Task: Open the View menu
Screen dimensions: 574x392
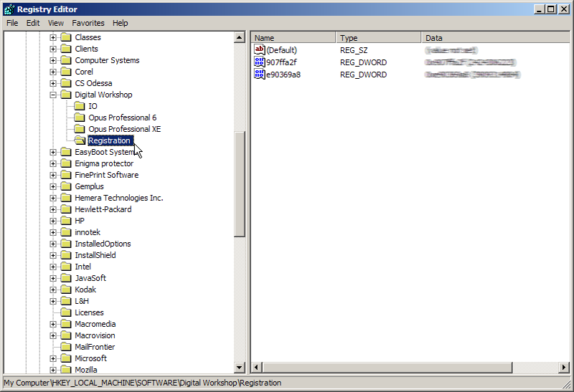Action: pyautogui.click(x=56, y=23)
